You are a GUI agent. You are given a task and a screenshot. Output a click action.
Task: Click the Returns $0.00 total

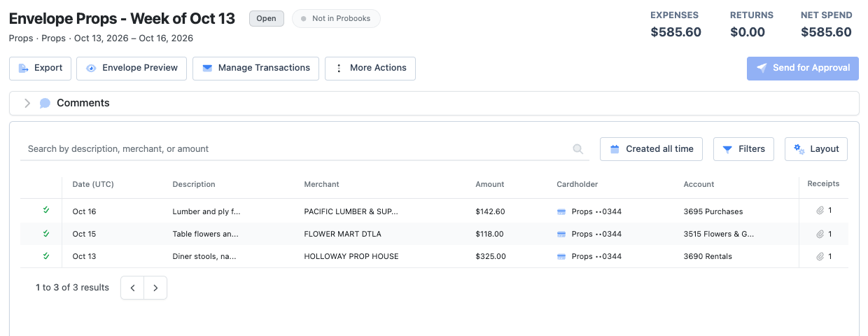coord(748,32)
